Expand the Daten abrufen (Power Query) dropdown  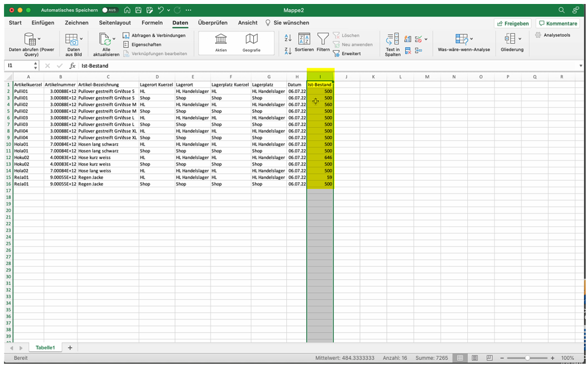[x=39, y=39]
